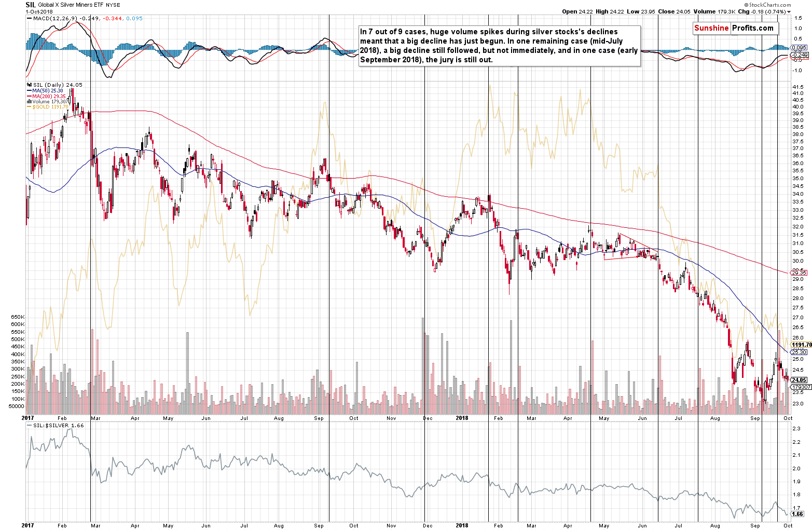Click the 30.0 price axis label
The image size is (812, 530).
click(798, 261)
